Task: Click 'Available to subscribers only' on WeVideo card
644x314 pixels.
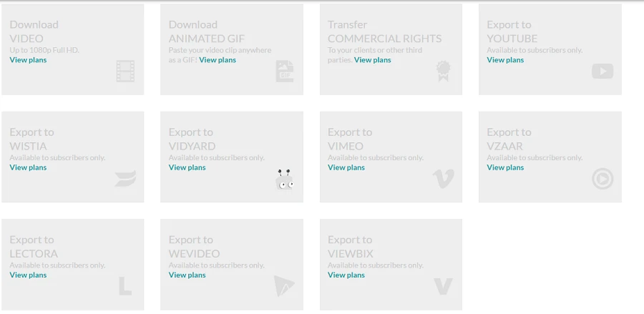Action: click(x=216, y=265)
